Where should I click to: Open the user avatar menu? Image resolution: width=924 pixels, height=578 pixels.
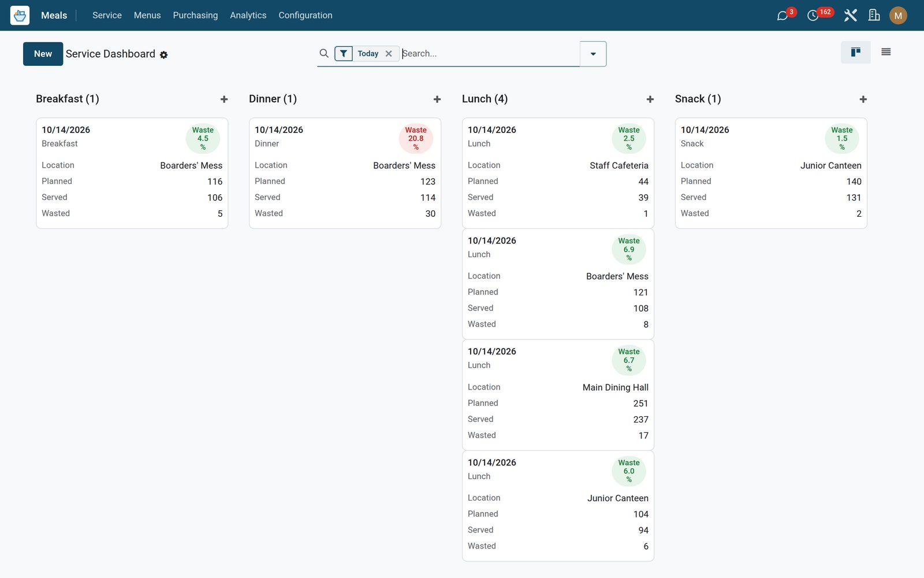click(x=898, y=16)
